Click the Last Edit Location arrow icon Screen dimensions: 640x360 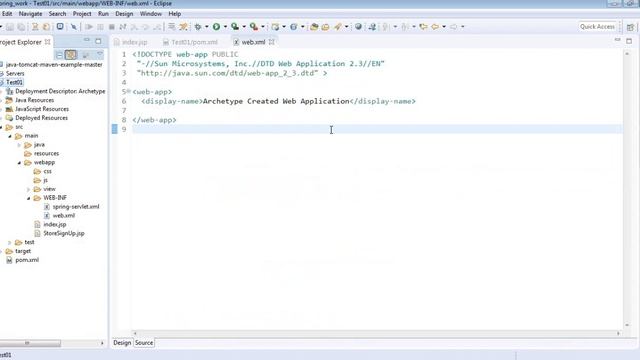point(423,27)
